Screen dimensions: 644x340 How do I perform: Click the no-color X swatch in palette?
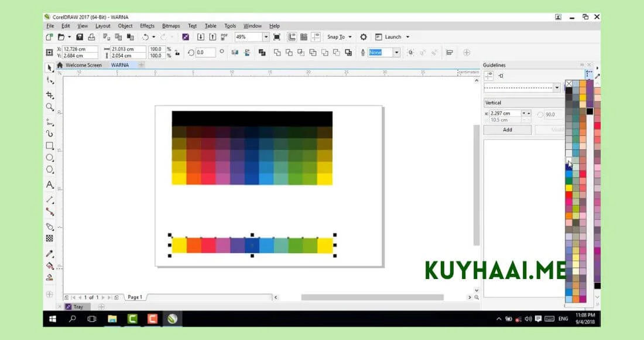click(569, 83)
